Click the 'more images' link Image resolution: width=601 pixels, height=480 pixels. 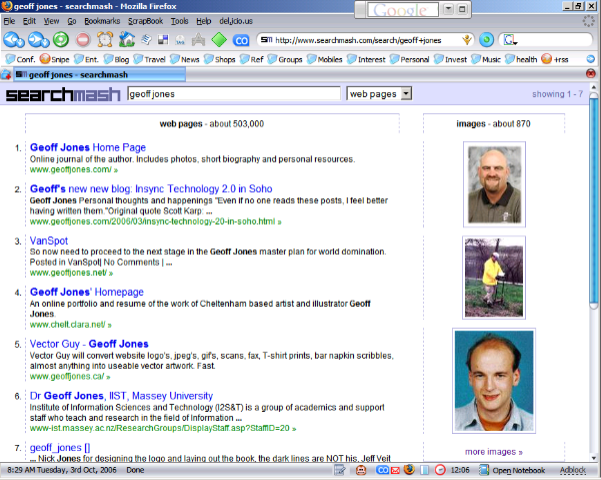[x=494, y=452]
